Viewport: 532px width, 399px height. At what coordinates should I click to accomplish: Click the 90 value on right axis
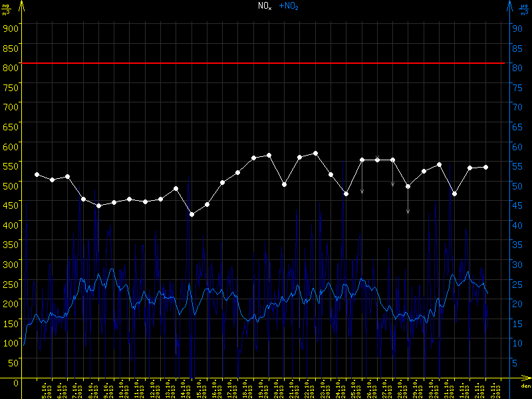(515, 27)
